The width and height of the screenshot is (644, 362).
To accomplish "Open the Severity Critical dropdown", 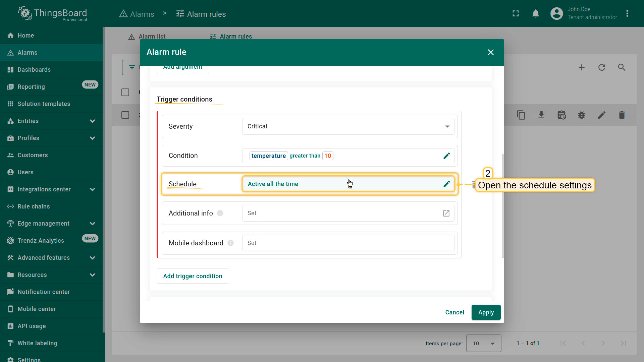I will [x=348, y=126].
